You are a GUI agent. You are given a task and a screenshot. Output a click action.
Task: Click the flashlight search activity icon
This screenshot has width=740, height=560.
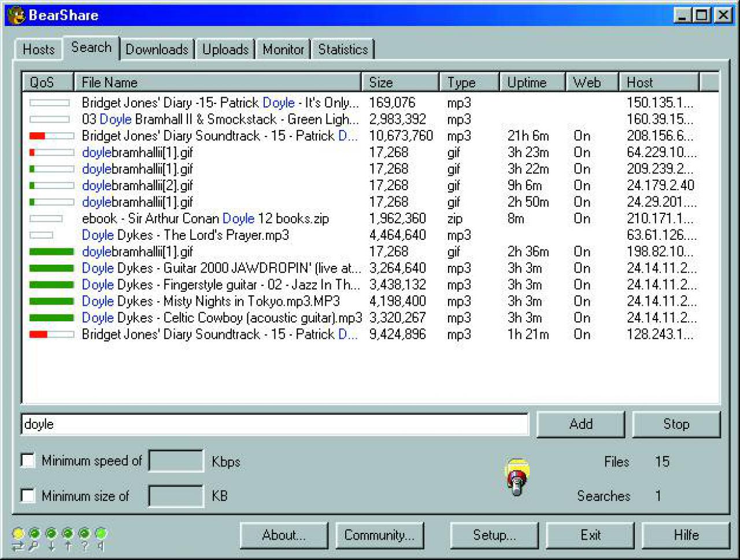pos(517,477)
